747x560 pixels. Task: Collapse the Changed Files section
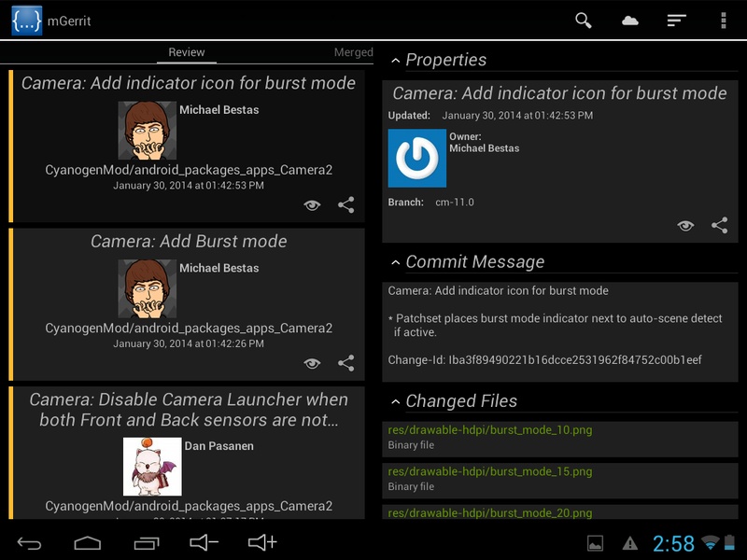point(395,402)
